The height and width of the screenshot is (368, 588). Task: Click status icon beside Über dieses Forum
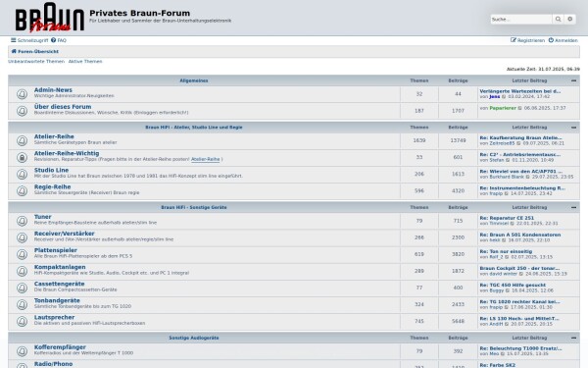pyautogui.click(x=22, y=111)
